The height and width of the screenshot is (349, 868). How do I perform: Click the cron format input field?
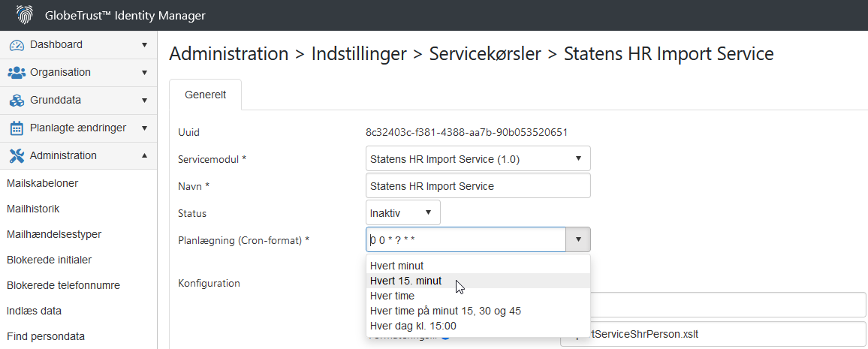466,239
